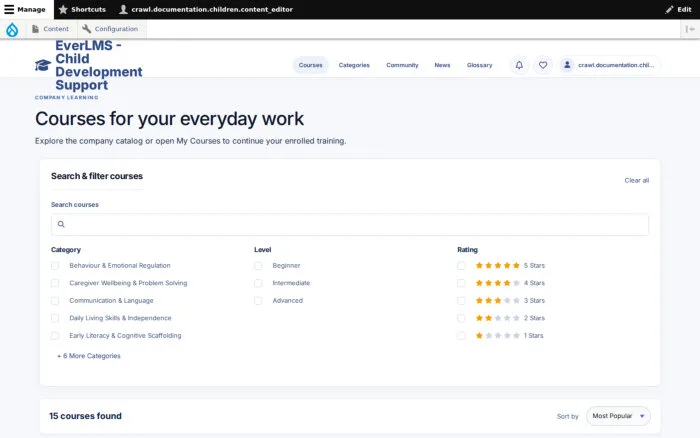The height and width of the screenshot is (438, 700).
Task: Open the Shortcuts star menu
Action: 82,9
